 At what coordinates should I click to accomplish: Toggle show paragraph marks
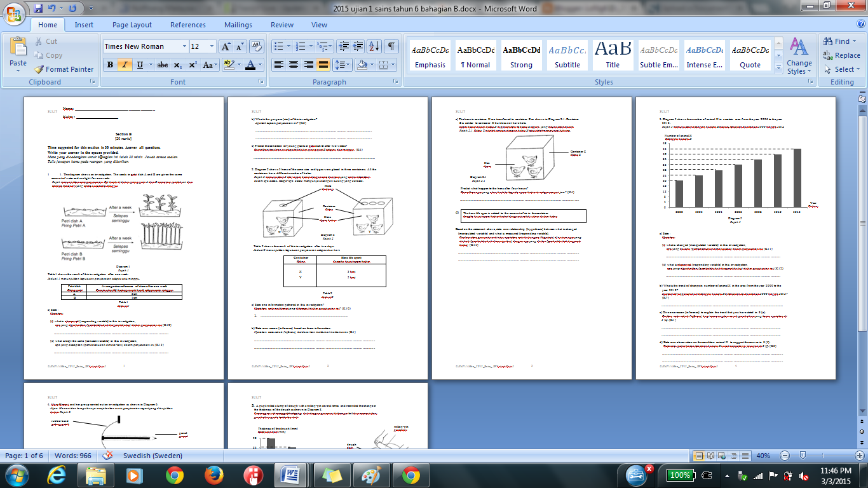pyautogui.click(x=391, y=46)
